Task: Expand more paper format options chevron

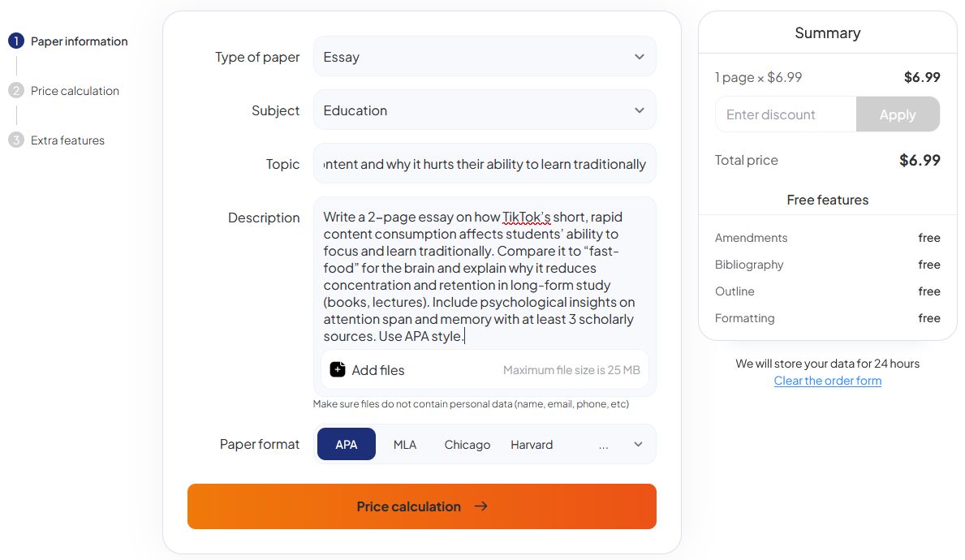Action: pos(638,445)
